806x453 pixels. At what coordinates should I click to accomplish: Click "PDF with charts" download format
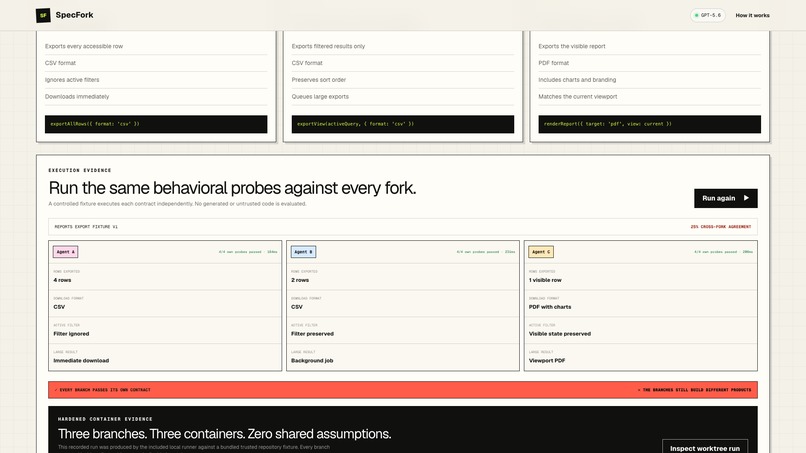[x=550, y=307]
